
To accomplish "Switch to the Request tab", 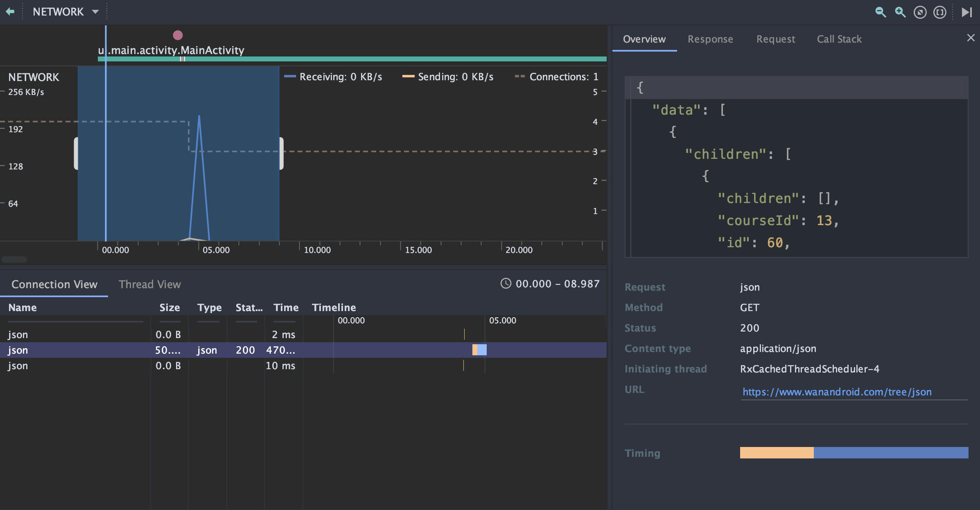I will [x=775, y=39].
